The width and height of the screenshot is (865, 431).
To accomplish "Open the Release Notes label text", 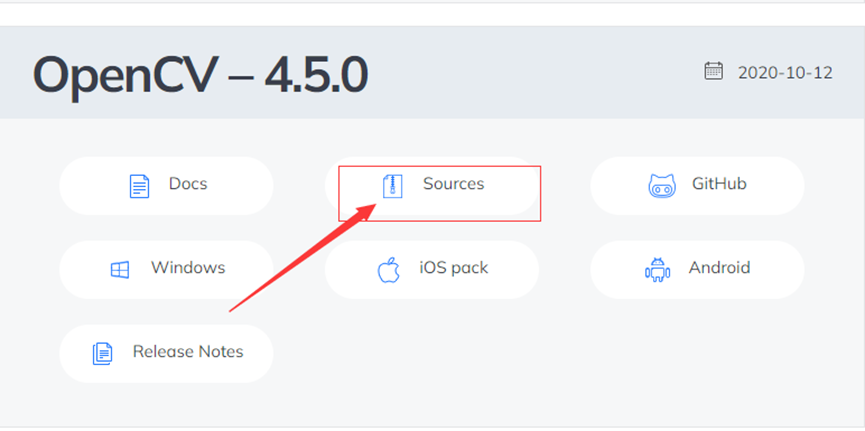I will pos(188,352).
